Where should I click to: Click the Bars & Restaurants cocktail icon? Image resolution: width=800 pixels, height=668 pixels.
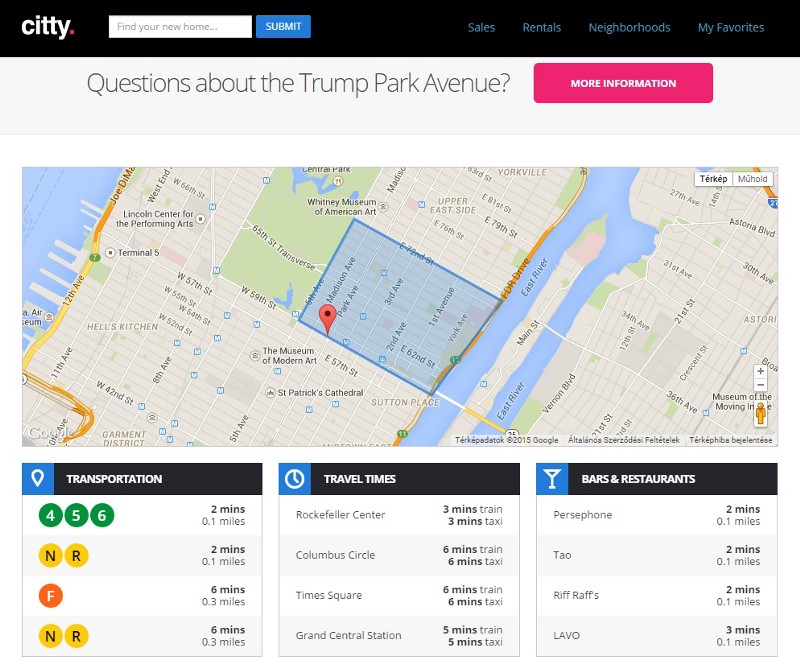coord(552,479)
